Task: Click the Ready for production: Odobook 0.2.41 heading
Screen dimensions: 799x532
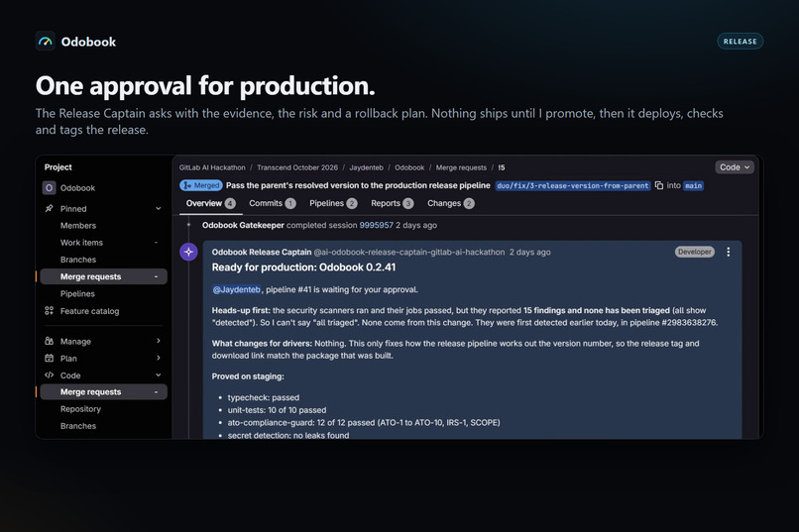Action: pos(303,267)
